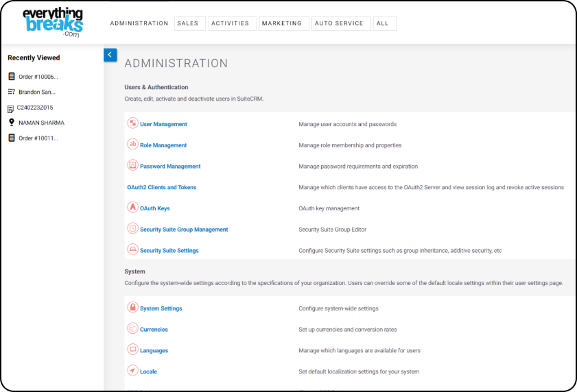Screen dimensions: 577x392
Task: Click the Recently Viewed heading
Action: pyautogui.click(x=34, y=58)
